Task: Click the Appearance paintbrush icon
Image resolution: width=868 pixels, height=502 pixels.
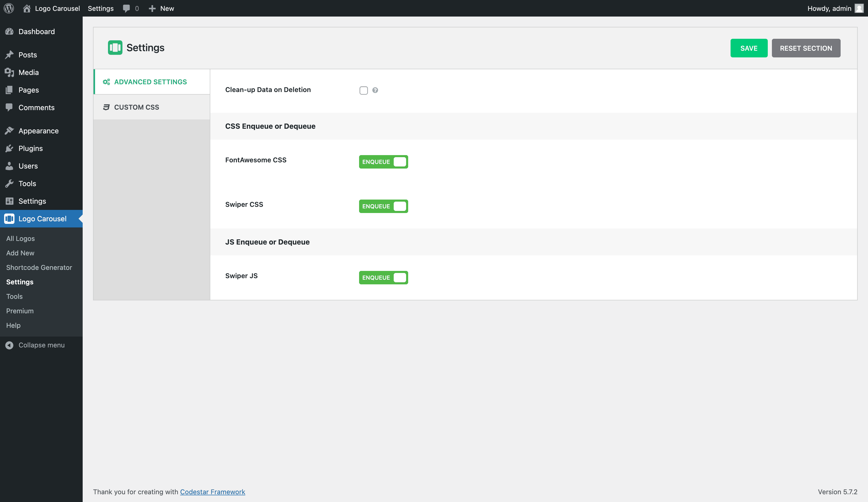Action: point(9,131)
